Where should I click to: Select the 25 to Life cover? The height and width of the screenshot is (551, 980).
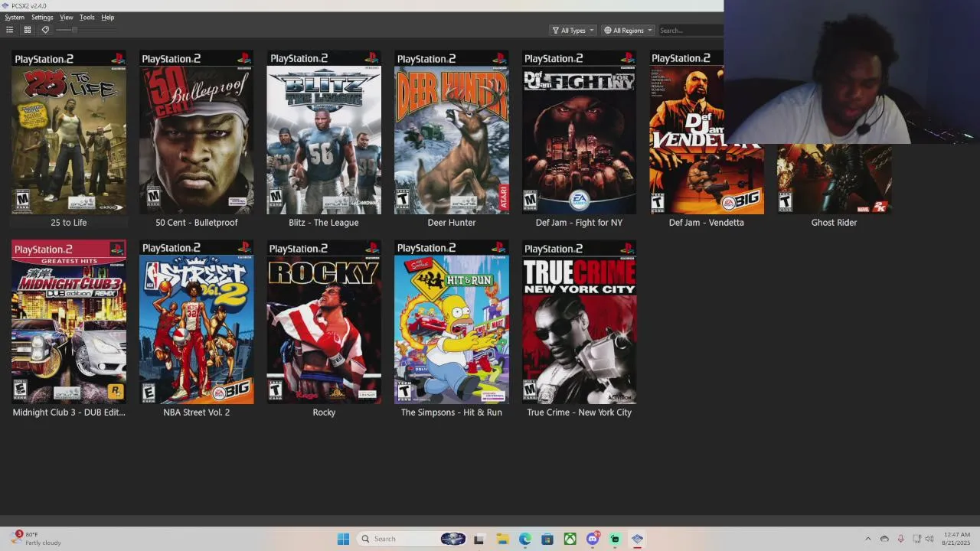[x=69, y=132]
